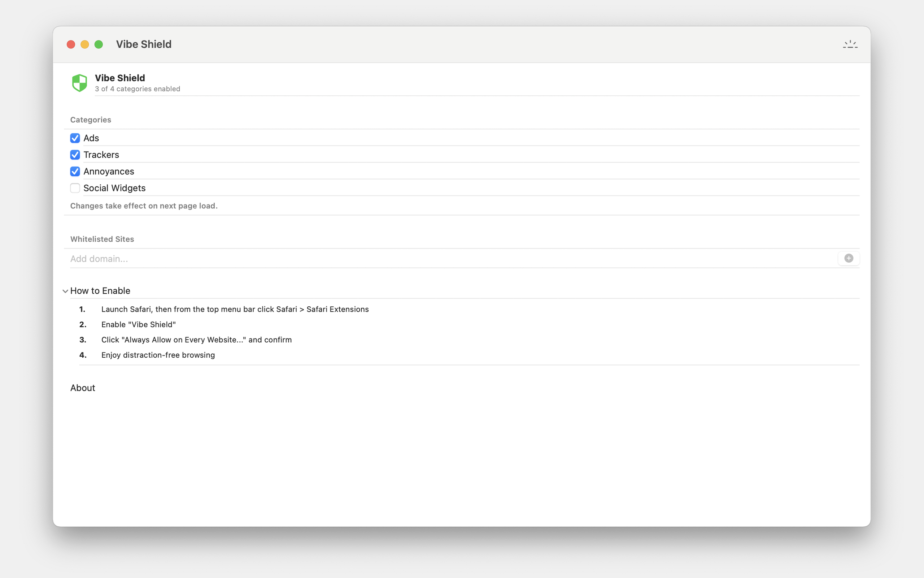This screenshot has width=924, height=578.
Task: Click step 'Enjoy distraction-free browsing'
Action: 158,355
